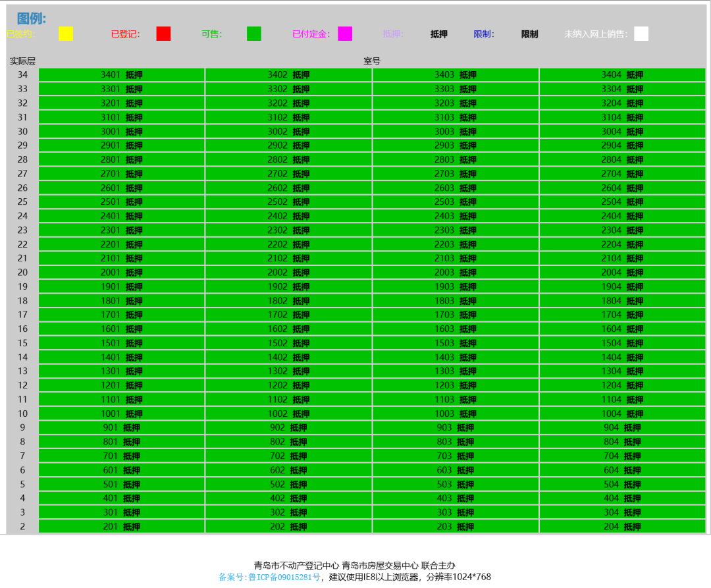Open room 2502 details

tap(288, 201)
